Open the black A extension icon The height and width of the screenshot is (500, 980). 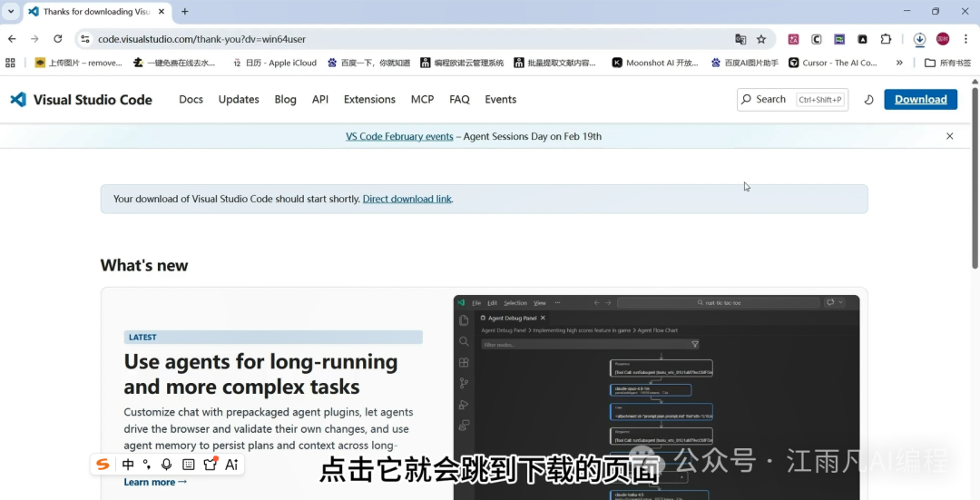point(863,39)
